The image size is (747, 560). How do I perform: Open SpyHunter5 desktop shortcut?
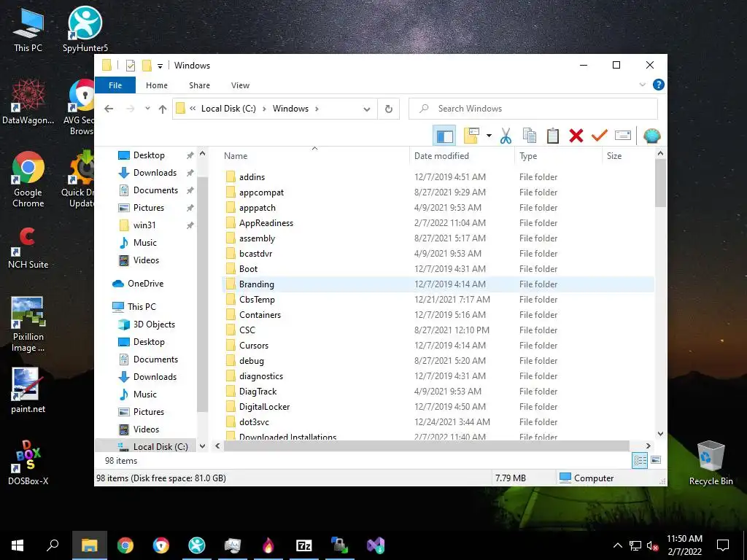pyautogui.click(x=85, y=29)
